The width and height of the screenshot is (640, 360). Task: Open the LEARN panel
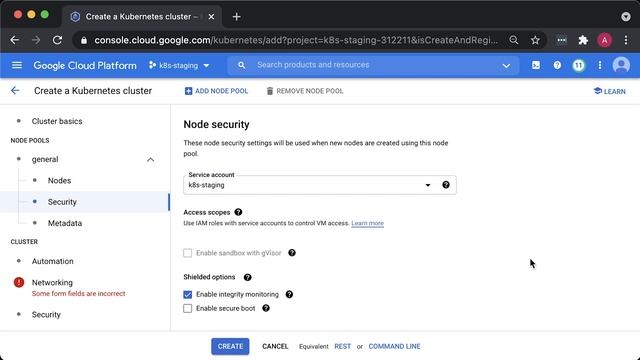pos(609,91)
